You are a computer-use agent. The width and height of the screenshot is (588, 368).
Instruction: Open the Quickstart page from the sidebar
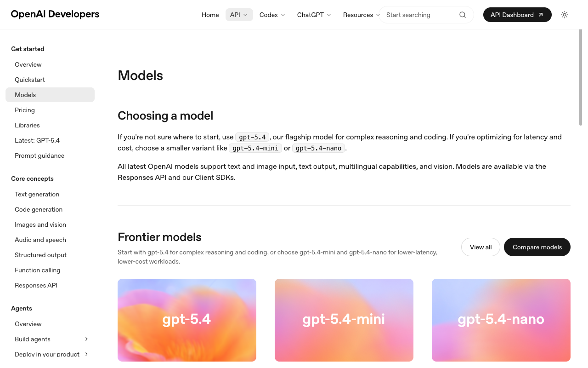(30, 80)
